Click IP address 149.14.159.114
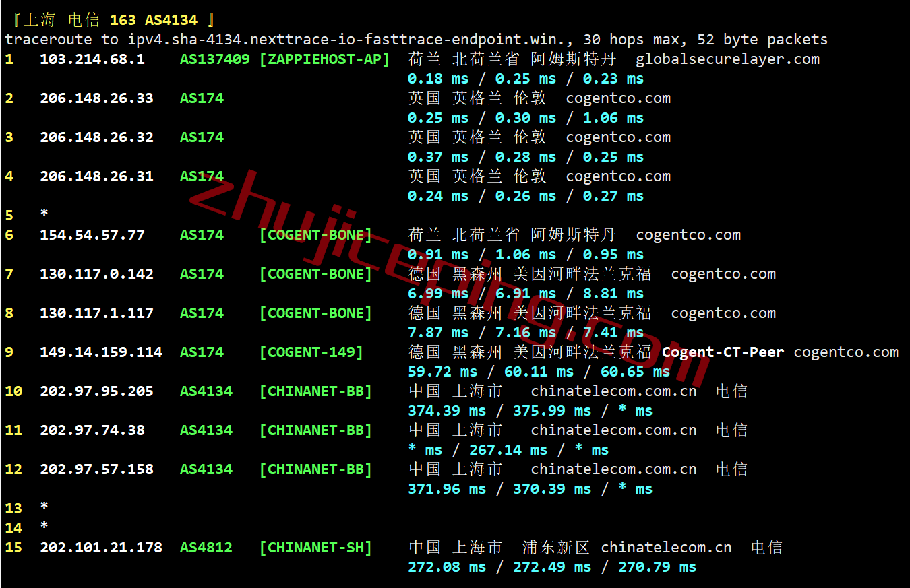910x588 pixels. 101,352
